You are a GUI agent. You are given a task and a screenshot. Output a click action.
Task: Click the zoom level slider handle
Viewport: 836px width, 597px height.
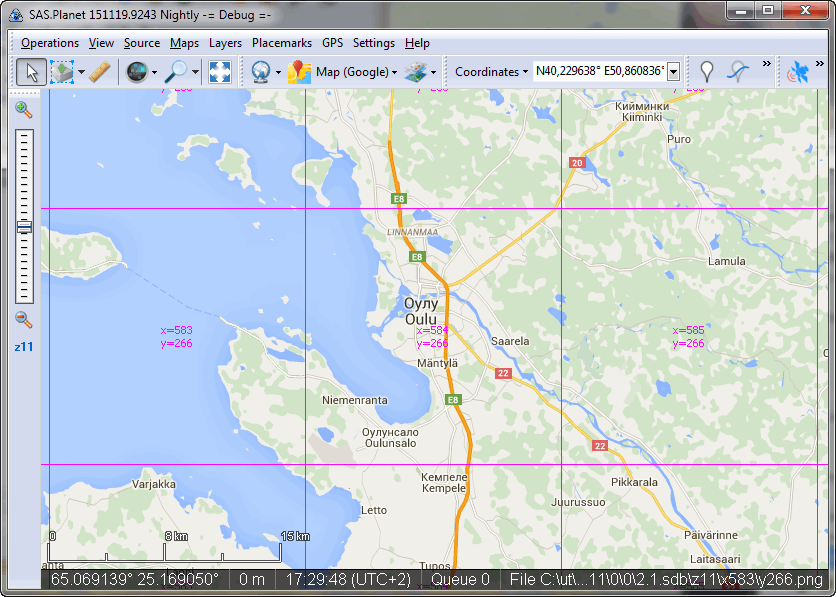24,227
